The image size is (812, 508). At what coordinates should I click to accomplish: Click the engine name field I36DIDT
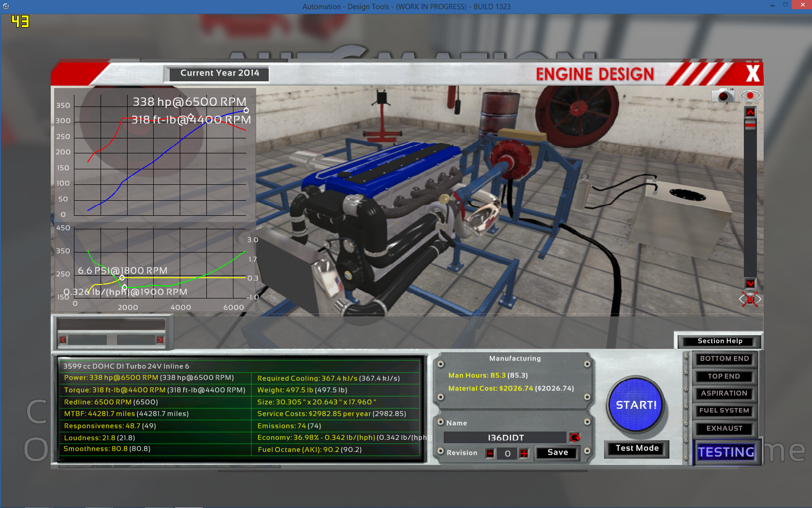pos(505,437)
